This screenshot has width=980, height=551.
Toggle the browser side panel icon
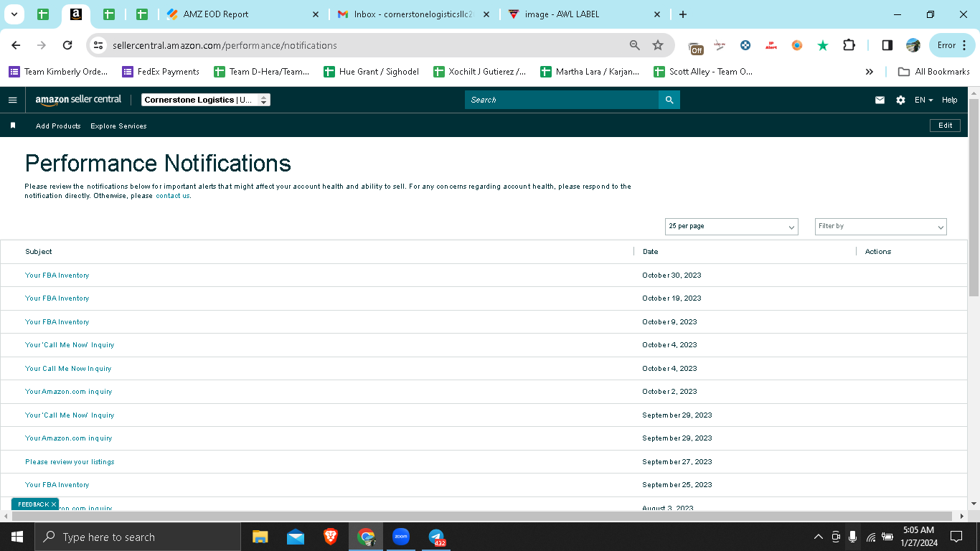pos(887,45)
